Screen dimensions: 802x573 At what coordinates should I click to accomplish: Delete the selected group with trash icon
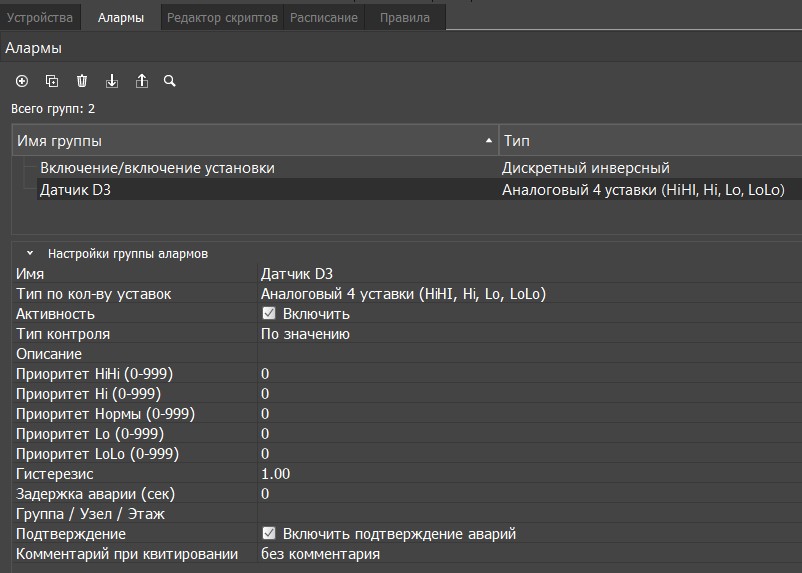pyautogui.click(x=82, y=81)
